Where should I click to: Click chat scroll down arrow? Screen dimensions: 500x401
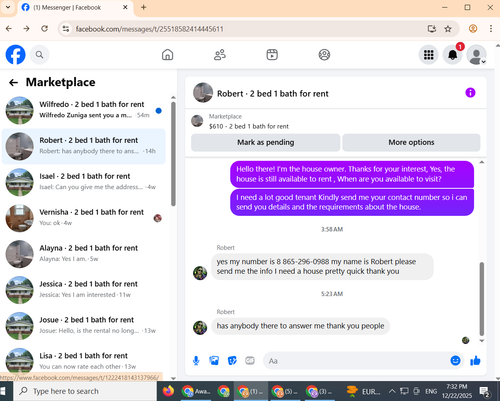[x=481, y=341]
